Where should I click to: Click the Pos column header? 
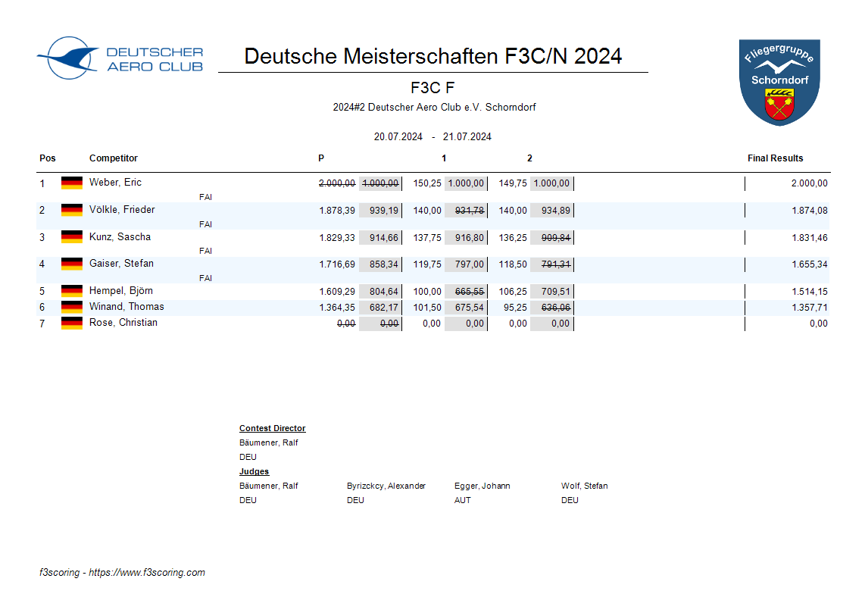(48, 158)
